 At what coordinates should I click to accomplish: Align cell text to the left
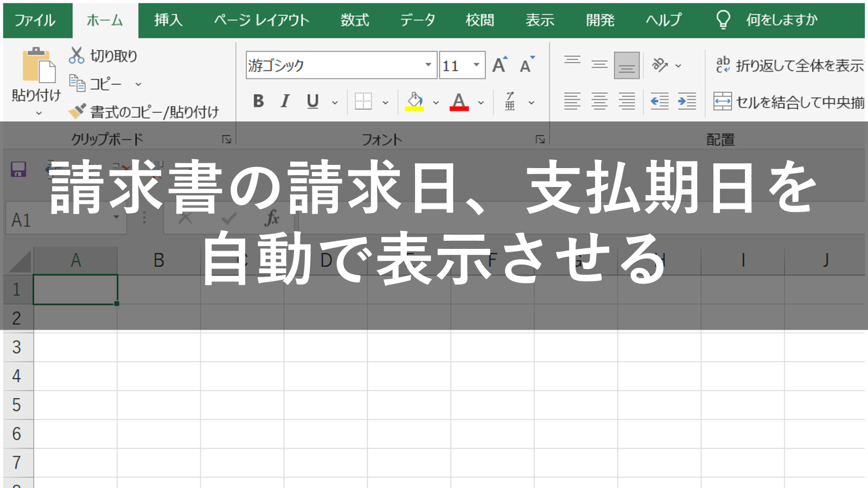(x=572, y=101)
